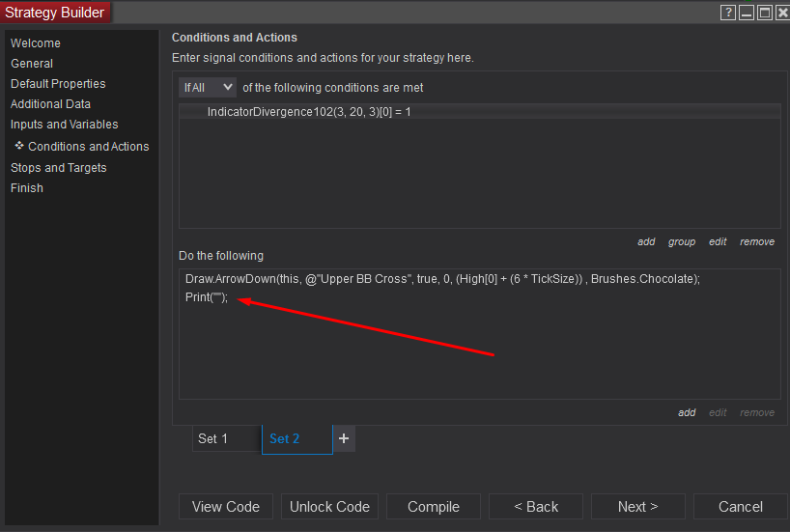
Task: Open the If All conditions dropdown
Action: pos(208,88)
